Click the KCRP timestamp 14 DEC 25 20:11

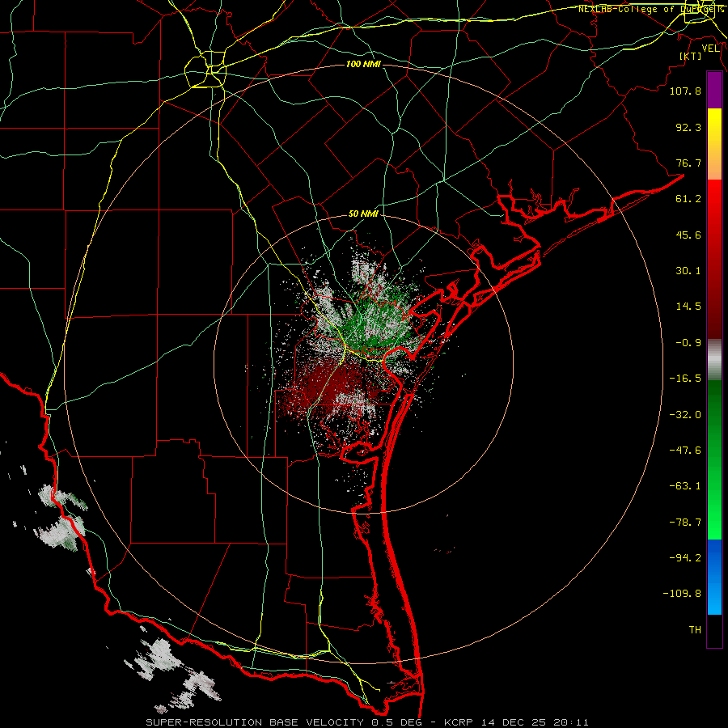click(x=516, y=722)
